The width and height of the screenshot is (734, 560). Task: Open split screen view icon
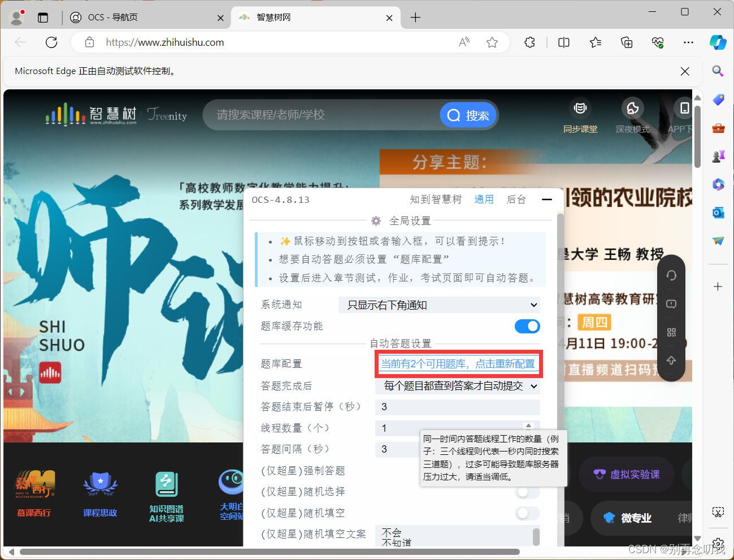(x=563, y=42)
